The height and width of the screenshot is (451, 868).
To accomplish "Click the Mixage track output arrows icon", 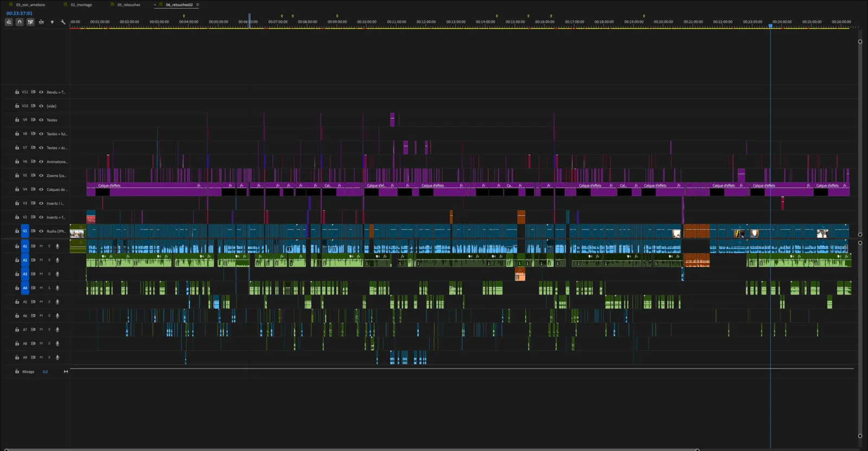I will [x=66, y=372].
